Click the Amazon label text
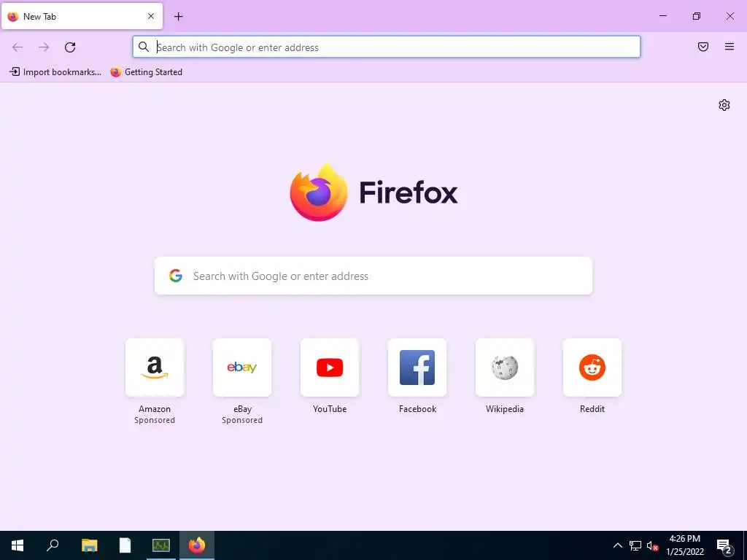Viewport: 747px width, 560px height. tap(155, 409)
